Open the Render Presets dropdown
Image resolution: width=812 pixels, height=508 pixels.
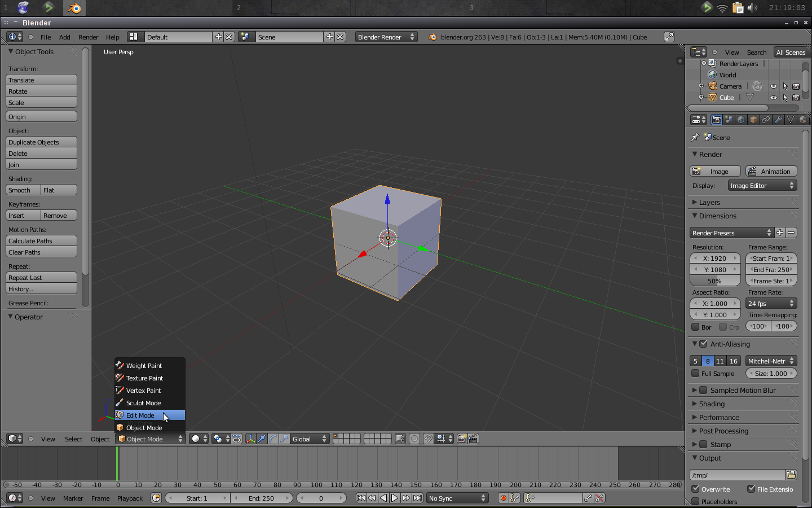point(731,233)
